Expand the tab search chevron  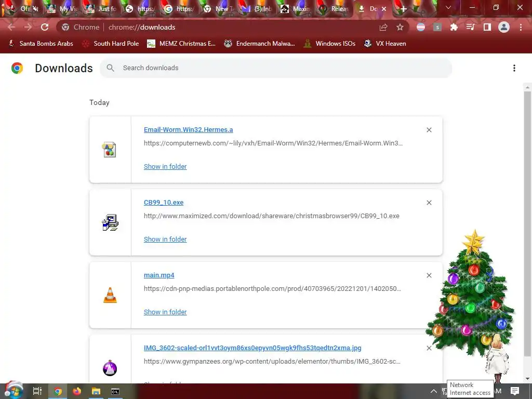[x=448, y=7]
